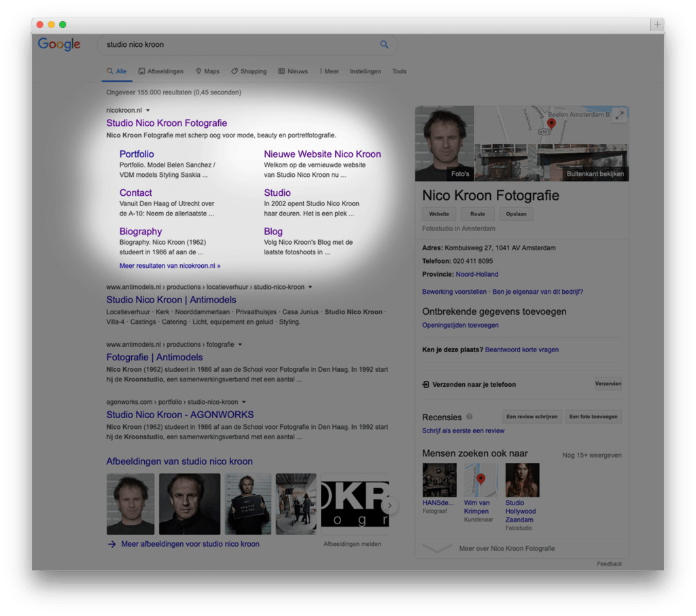The image size is (696, 616).
Task: Click the arrow before Meer afbeeldingen
Action: coord(111,544)
